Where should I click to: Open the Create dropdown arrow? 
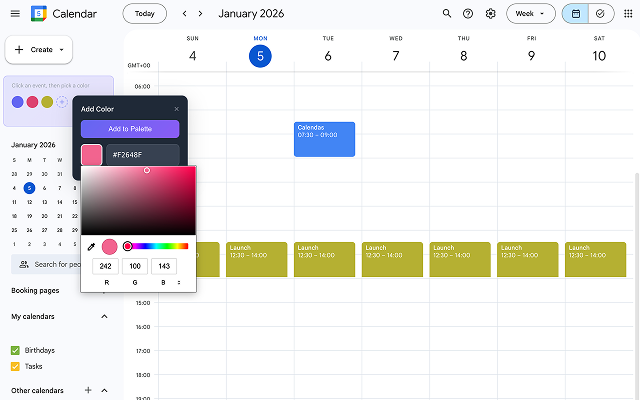tap(62, 50)
